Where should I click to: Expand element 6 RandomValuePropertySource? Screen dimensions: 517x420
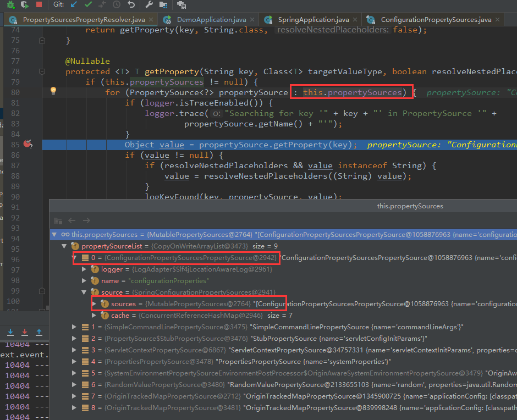74,384
